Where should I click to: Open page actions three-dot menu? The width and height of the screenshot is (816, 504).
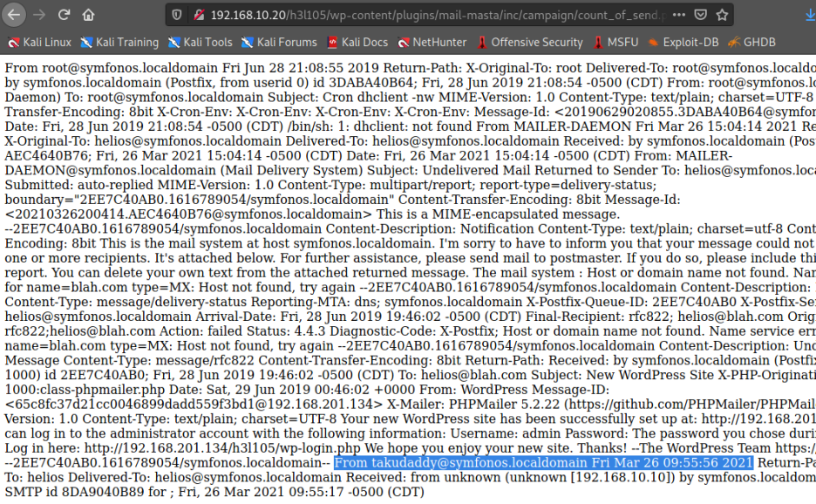tap(678, 15)
